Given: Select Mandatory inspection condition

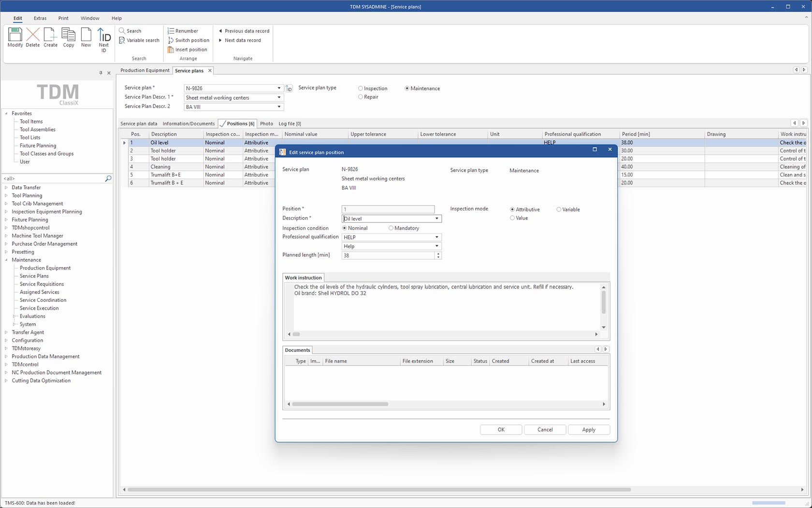Looking at the screenshot, I should coord(391,228).
